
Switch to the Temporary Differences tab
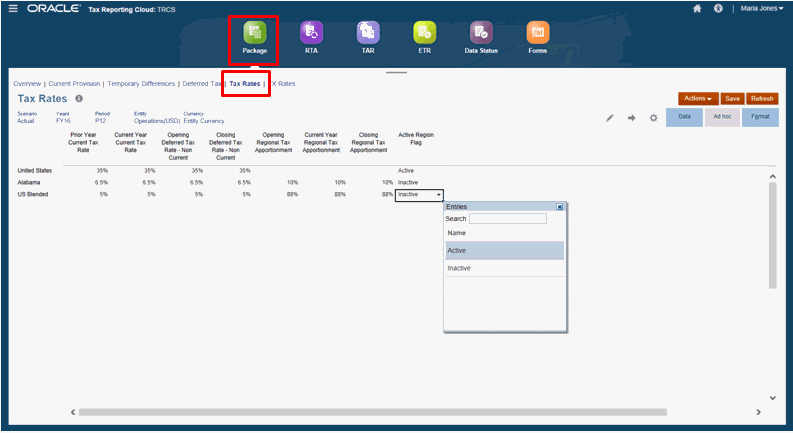click(141, 84)
